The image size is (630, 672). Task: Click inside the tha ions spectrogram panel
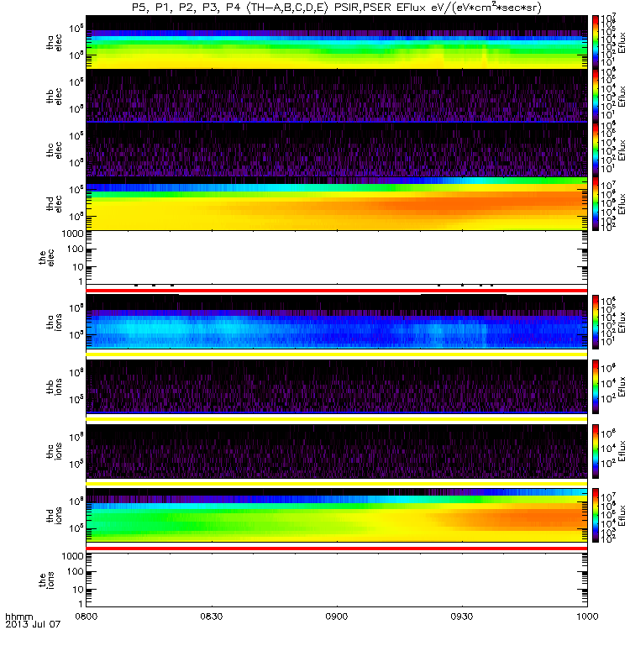click(337, 322)
